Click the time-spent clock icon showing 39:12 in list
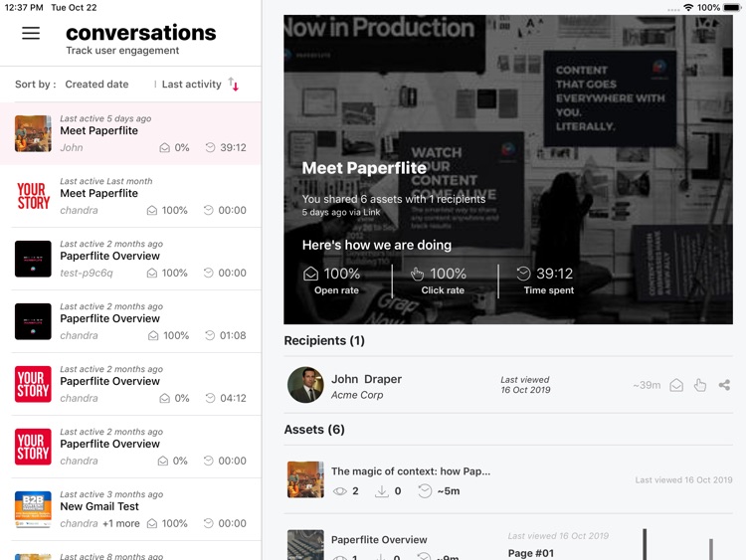The height and width of the screenshot is (560, 746). 210,147
